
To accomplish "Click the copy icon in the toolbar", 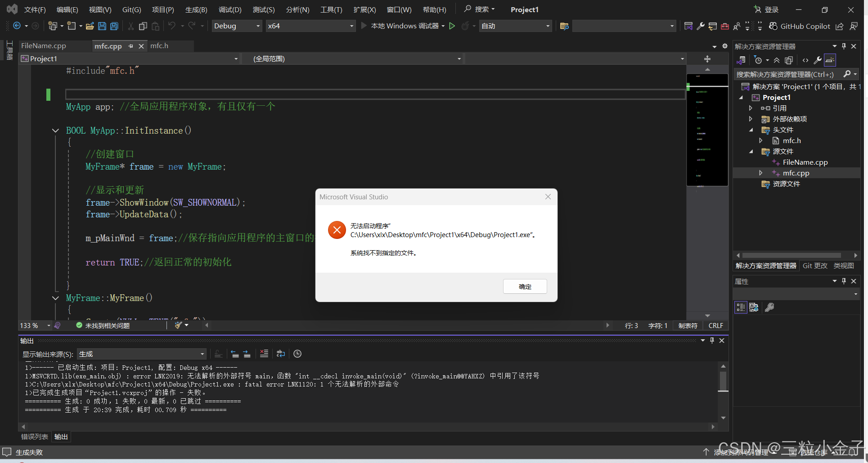I will (143, 26).
